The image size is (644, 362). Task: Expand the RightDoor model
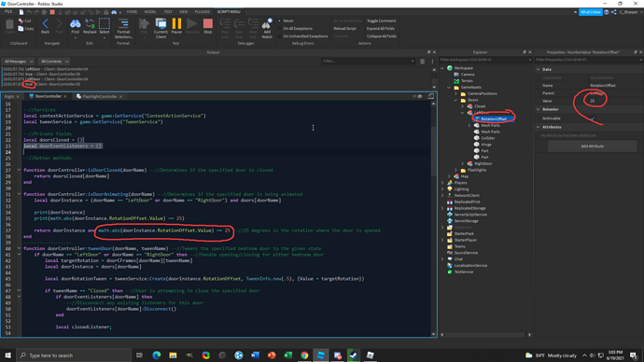tap(462, 163)
